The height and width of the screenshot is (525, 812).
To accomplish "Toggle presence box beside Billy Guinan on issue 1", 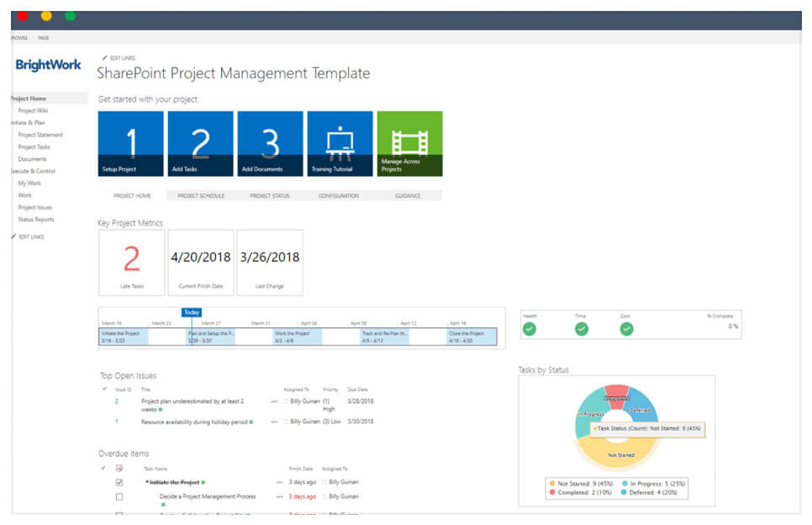I will (x=286, y=422).
